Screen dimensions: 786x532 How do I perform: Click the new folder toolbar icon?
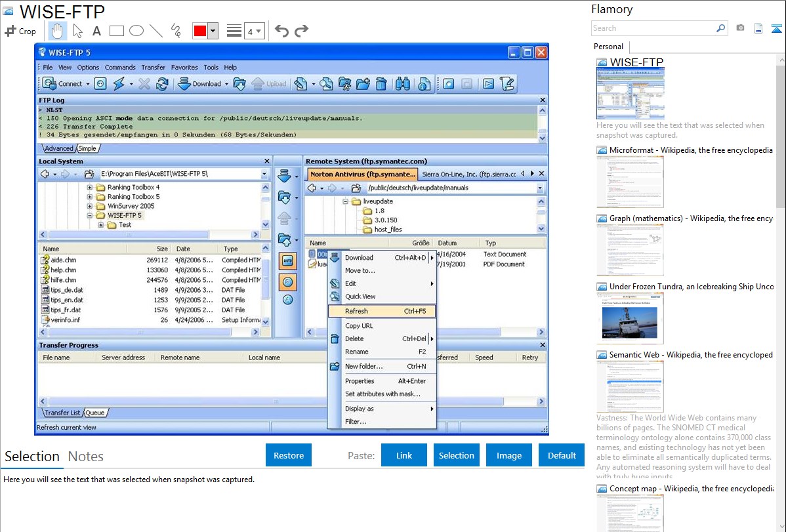(363, 84)
